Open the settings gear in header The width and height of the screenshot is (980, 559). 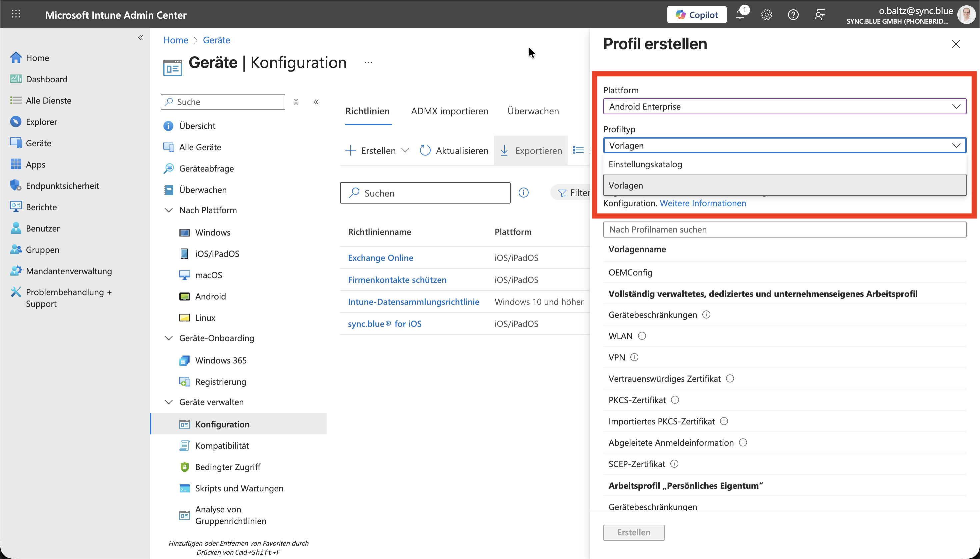coord(766,15)
